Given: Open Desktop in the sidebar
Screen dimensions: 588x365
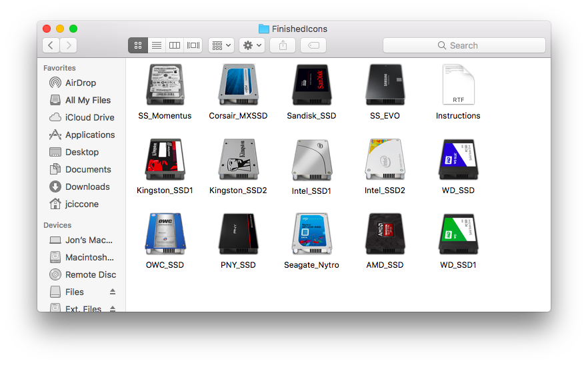Looking at the screenshot, I should 81,152.
